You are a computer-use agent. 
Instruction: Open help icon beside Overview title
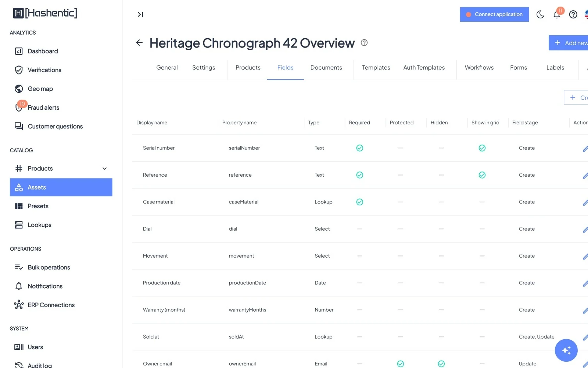pyautogui.click(x=364, y=43)
